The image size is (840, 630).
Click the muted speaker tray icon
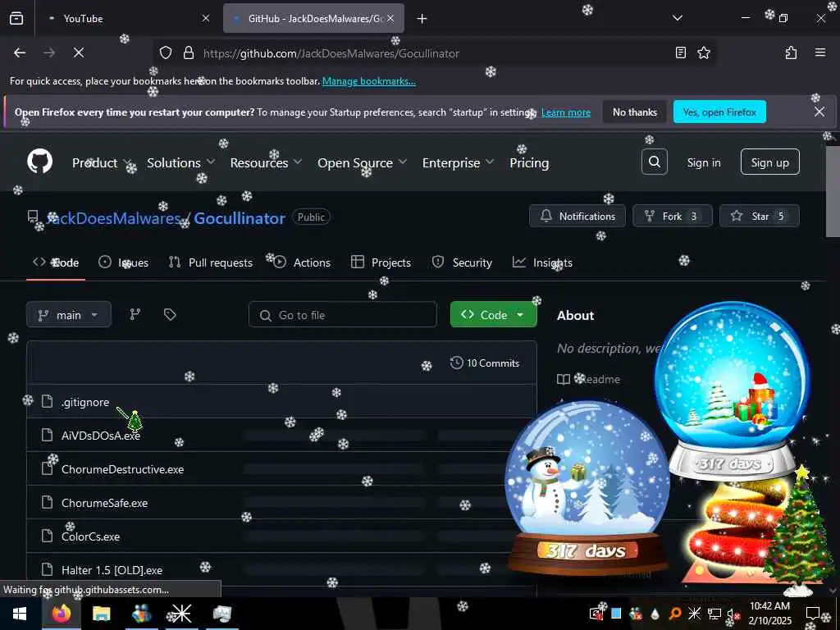[732, 614]
